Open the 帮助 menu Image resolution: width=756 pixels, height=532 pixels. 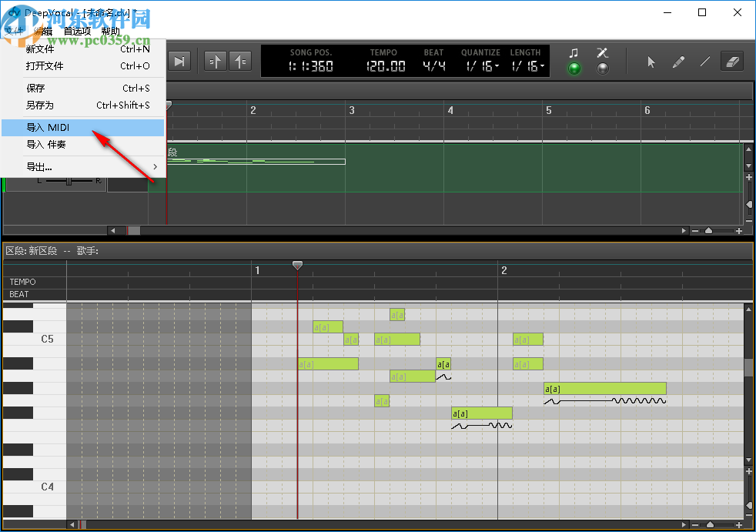[x=110, y=30]
